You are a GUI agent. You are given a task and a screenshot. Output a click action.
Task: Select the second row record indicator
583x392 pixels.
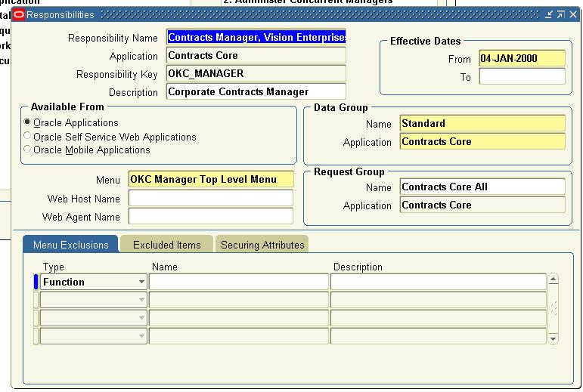tap(36, 300)
